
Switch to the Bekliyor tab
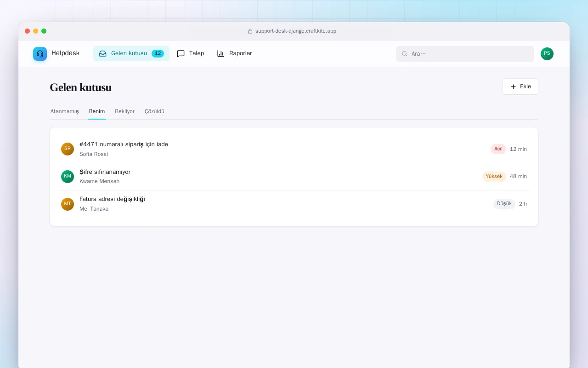pyautogui.click(x=125, y=111)
